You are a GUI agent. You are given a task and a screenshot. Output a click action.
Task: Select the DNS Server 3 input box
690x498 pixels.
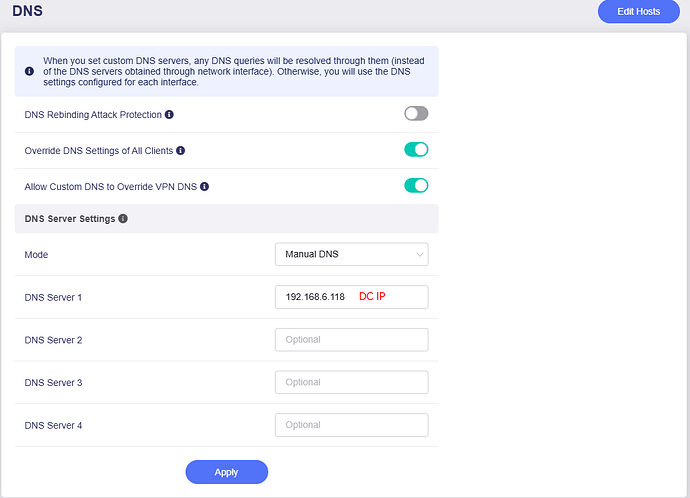pos(351,382)
